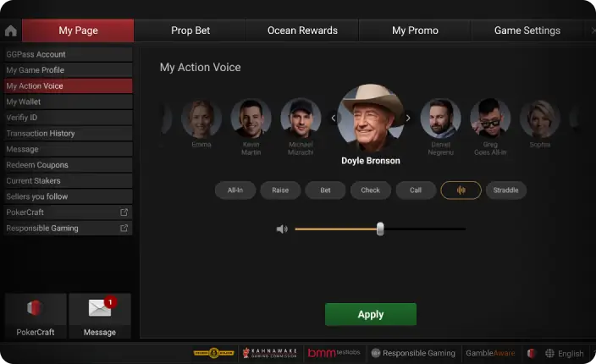This screenshot has height=364, width=596.
Task: Select Greg Goes All-In voice avatar
Action: (490, 119)
